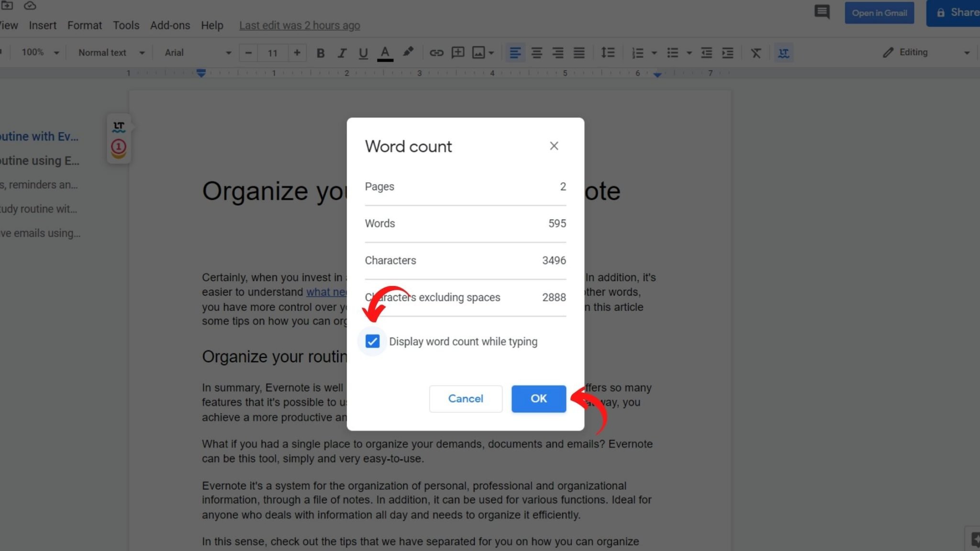Click OK in Word count dialog
Screen dimensions: 980x551
539,398
